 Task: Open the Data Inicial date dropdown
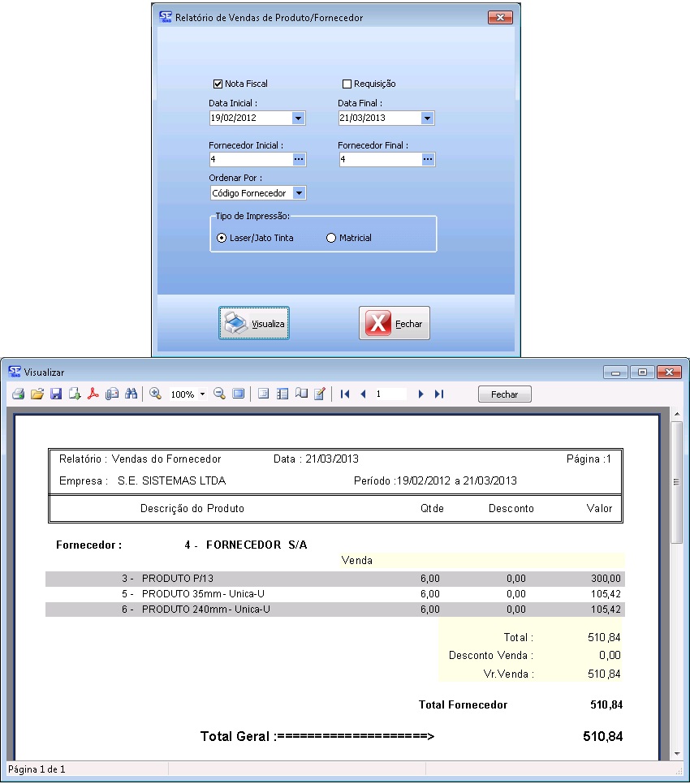pos(298,118)
